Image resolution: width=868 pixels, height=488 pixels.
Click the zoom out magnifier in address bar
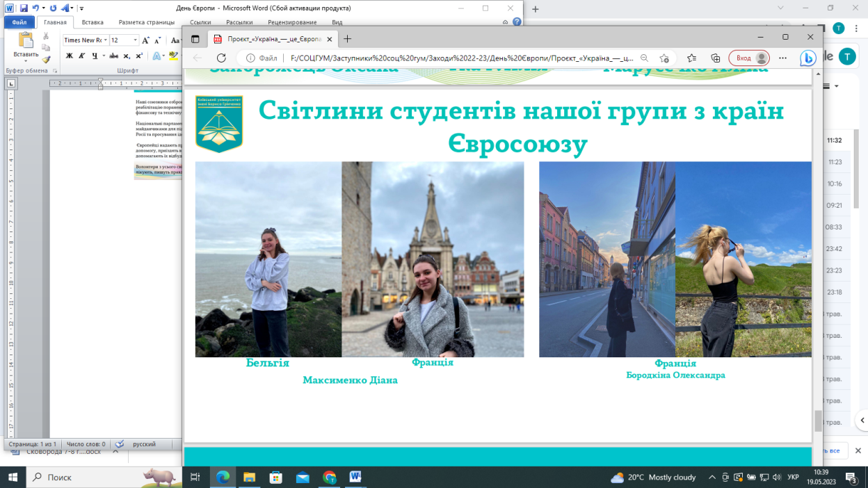[x=644, y=58]
